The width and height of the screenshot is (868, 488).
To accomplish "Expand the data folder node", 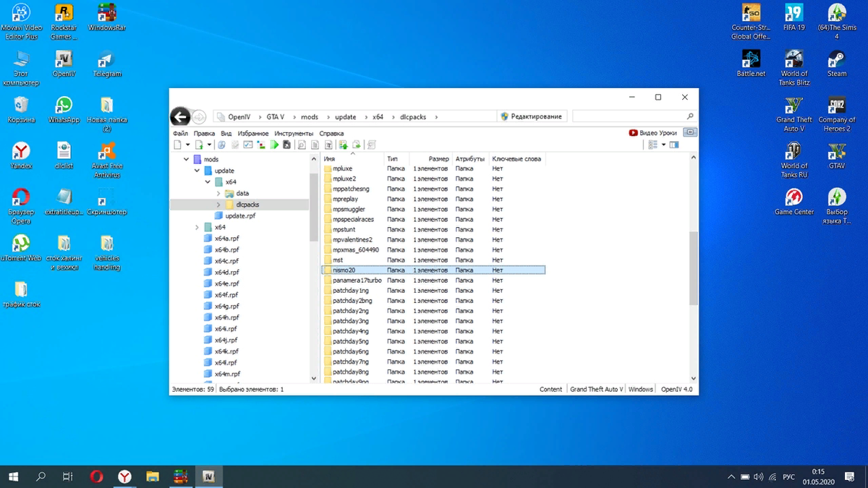I will 218,193.
